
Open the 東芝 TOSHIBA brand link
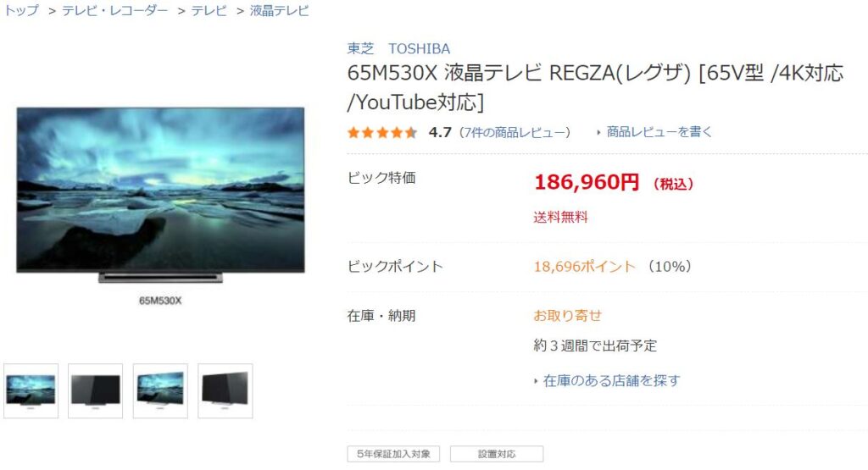(x=398, y=48)
